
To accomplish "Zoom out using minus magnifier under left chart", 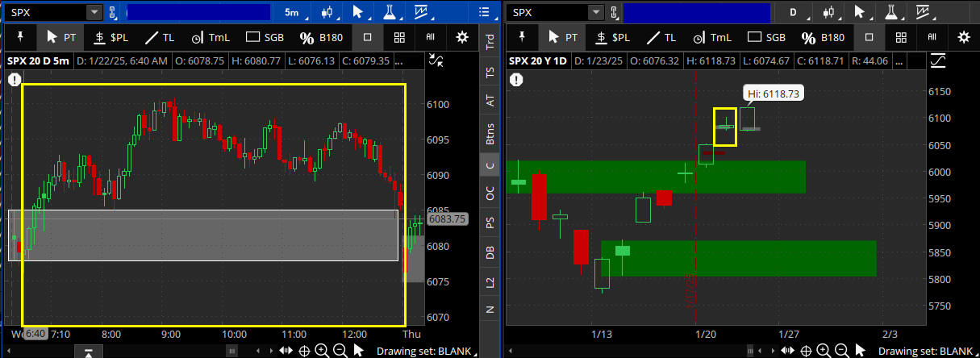I will 339,350.
